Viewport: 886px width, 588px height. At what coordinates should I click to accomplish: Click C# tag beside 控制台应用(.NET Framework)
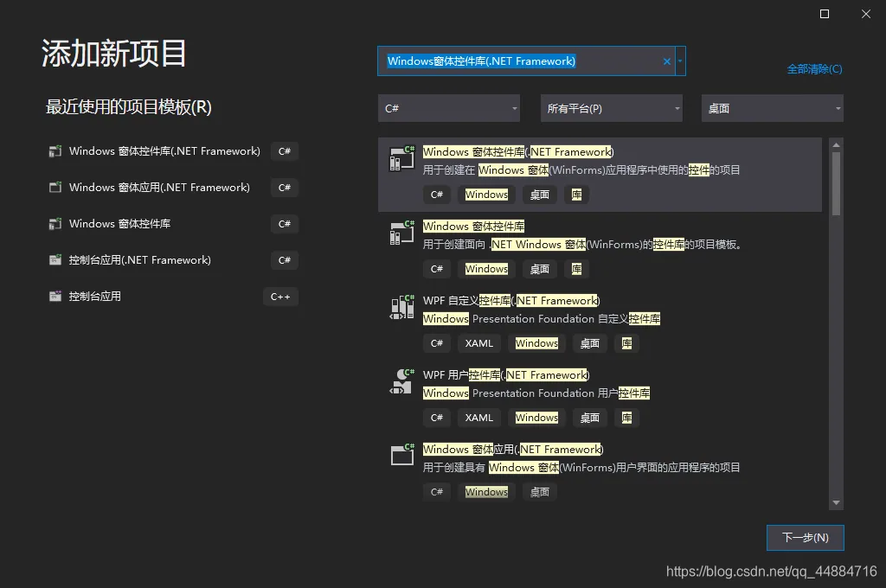284,260
